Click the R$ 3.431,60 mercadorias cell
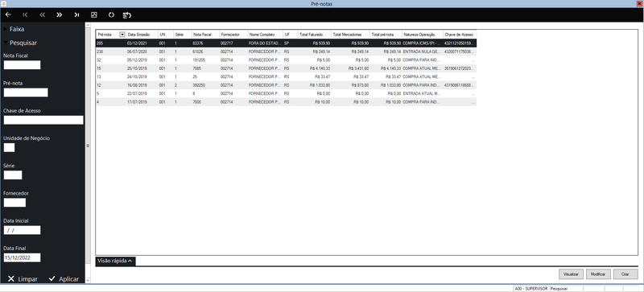Viewport: 644px width, 292px height. click(x=358, y=68)
